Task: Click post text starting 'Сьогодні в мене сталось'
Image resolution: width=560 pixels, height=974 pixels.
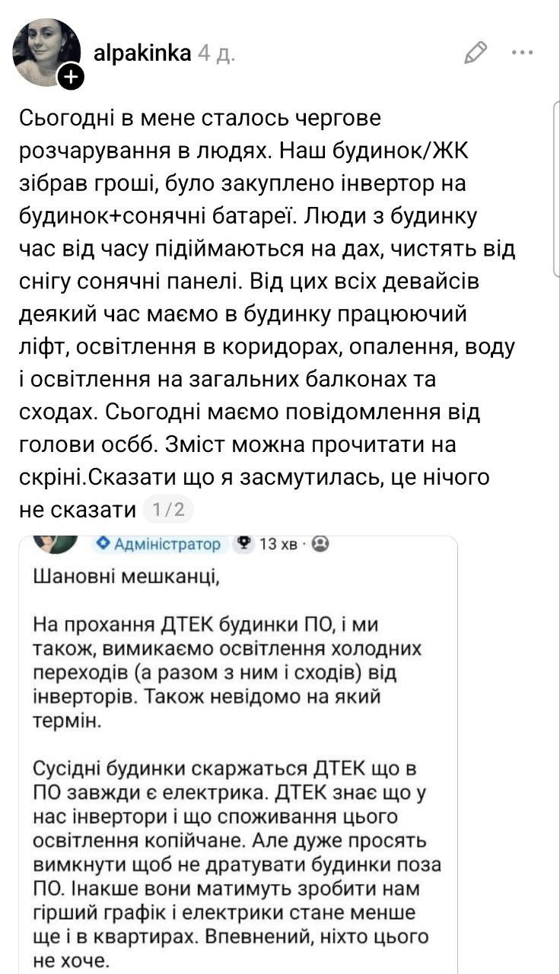Action: pyautogui.click(x=198, y=119)
